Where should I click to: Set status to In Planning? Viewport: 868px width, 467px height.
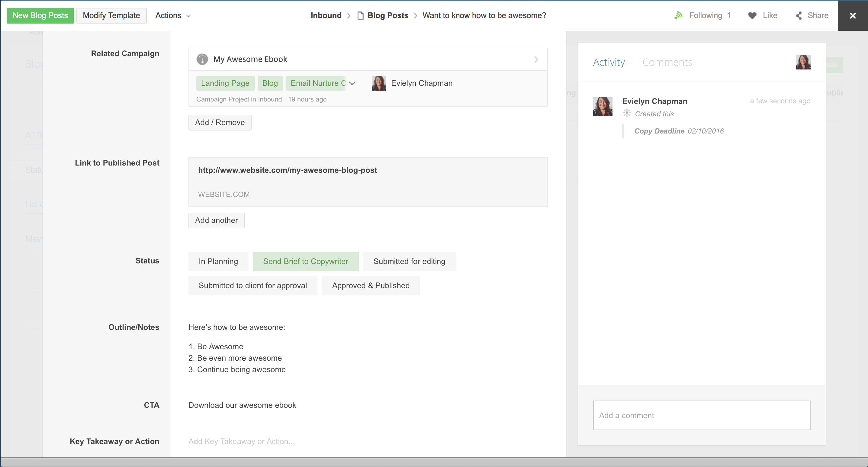(218, 262)
